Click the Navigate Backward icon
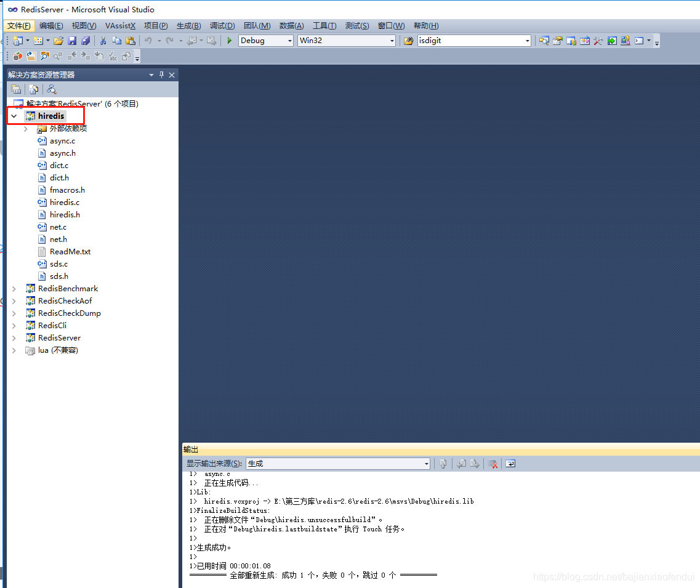The width and height of the screenshot is (700, 588). [x=192, y=41]
